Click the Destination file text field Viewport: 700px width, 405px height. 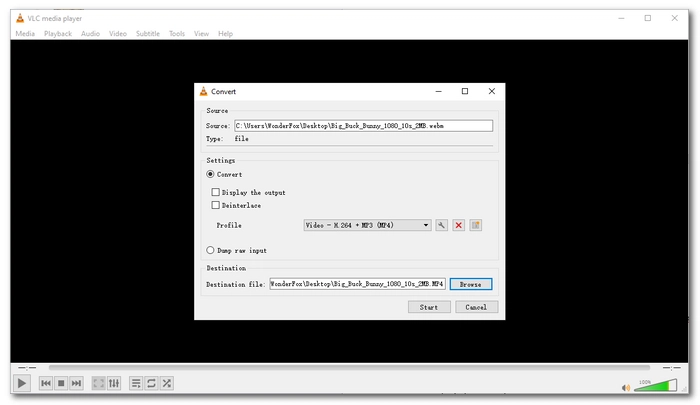pos(357,284)
